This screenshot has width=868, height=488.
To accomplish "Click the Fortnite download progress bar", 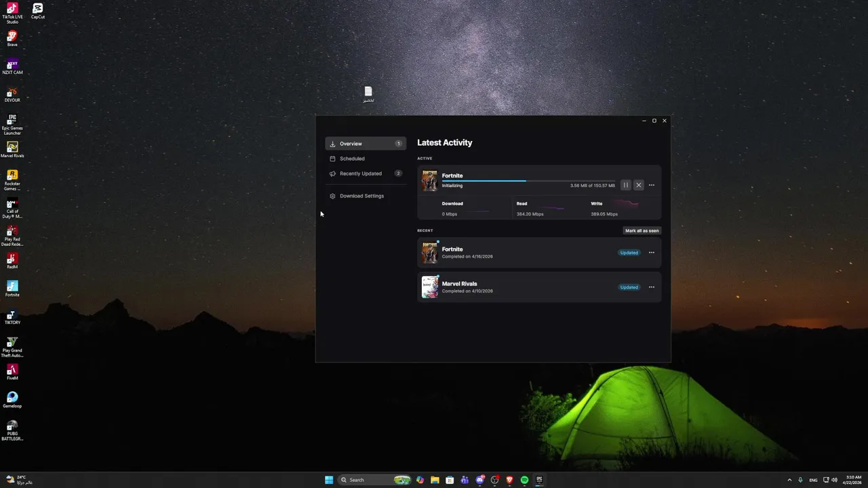I will [x=528, y=181].
